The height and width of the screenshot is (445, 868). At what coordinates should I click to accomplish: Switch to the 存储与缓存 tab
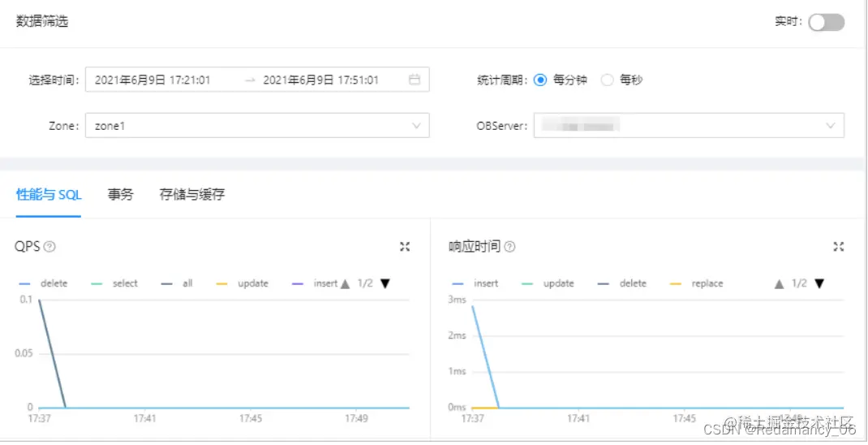pos(191,195)
